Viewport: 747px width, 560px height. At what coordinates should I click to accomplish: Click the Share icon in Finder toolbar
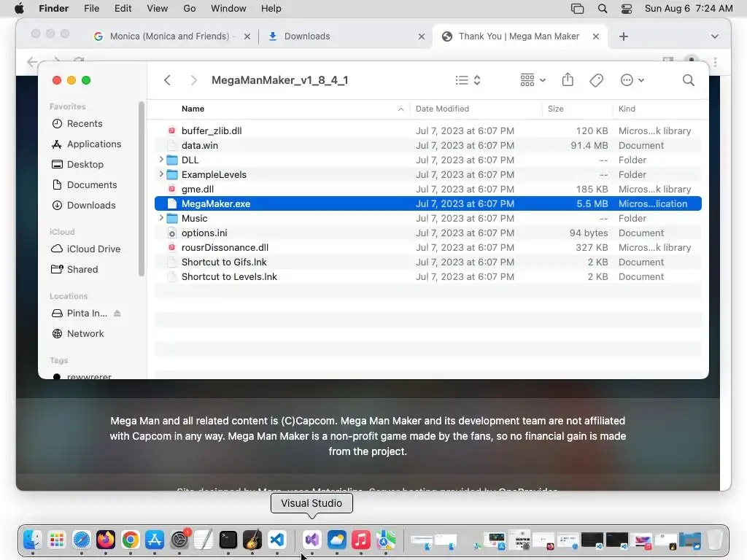click(x=568, y=79)
